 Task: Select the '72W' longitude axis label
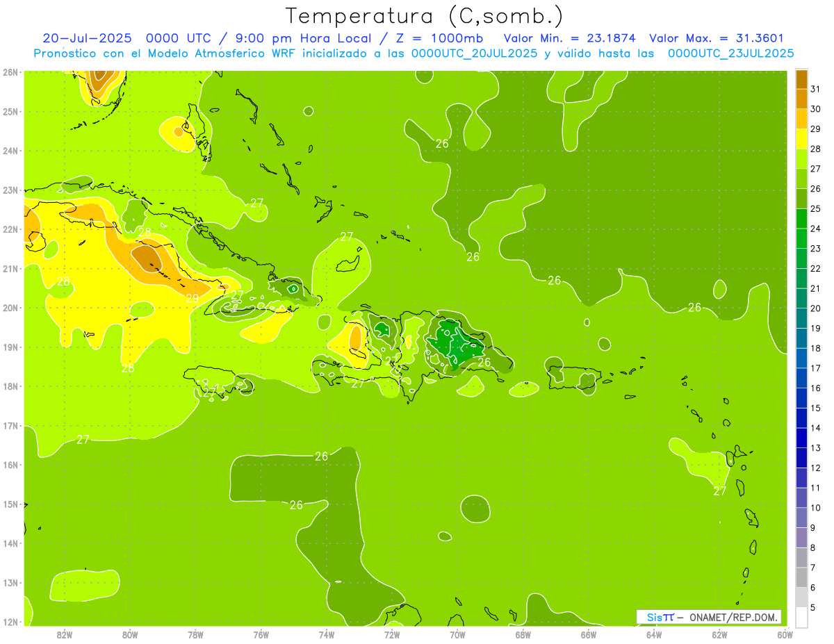point(392,634)
